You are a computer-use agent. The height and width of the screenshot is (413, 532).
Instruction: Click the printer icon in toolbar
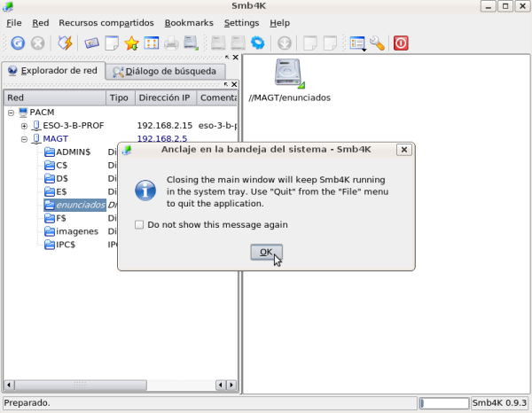[x=170, y=43]
